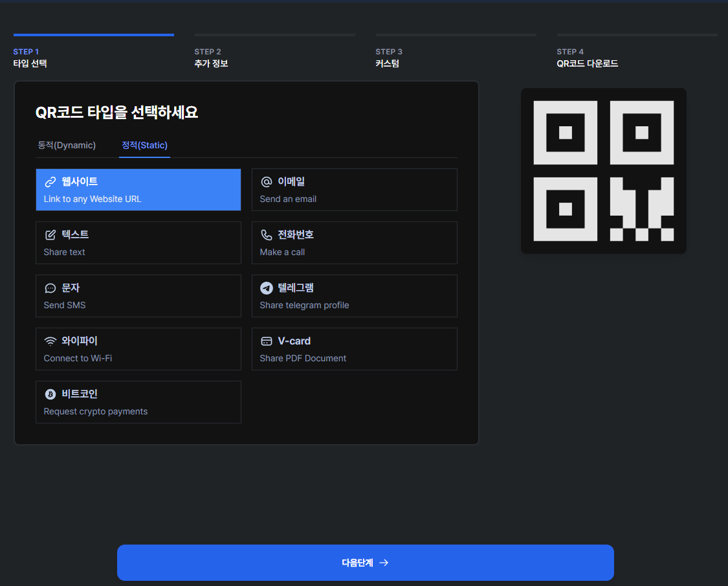This screenshot has height=586, width=728.
Task: Go to STEP 2 추가 정보
Action: point(275,52)
